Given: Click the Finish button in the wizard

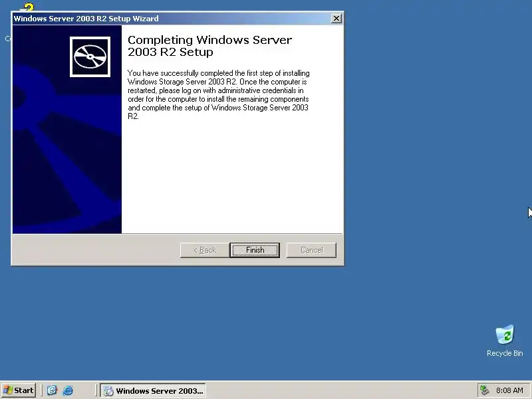Looking at the screenshot, I should click(x=255, y=251).
